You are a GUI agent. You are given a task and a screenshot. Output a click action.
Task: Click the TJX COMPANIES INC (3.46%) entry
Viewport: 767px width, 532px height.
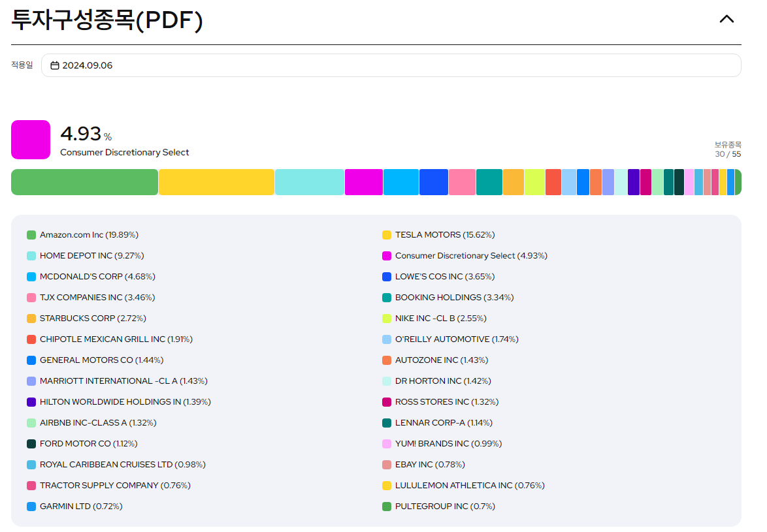tap(91, 298)
